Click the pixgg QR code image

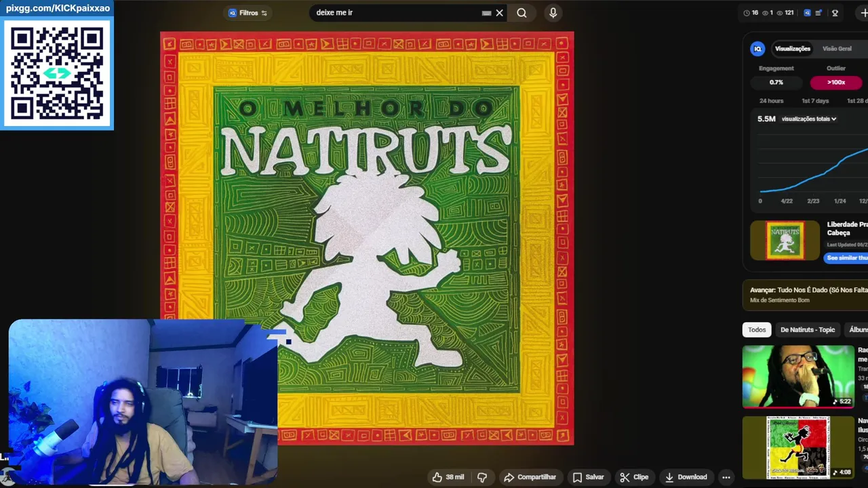click(x=57, y=73)
